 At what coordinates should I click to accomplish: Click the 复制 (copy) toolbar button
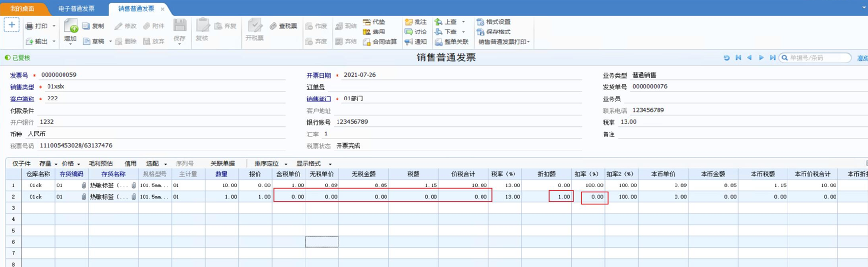[x=93, y=26]
